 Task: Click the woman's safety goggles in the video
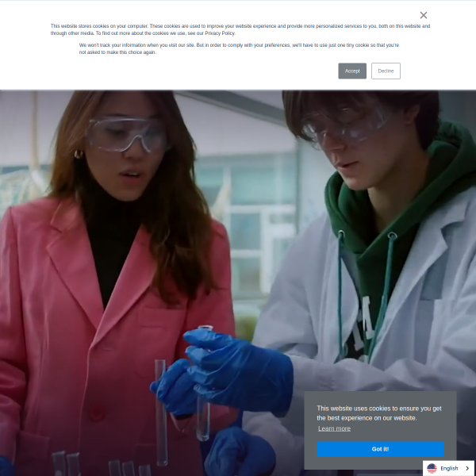pyautogui.click(x=127, y=133)
